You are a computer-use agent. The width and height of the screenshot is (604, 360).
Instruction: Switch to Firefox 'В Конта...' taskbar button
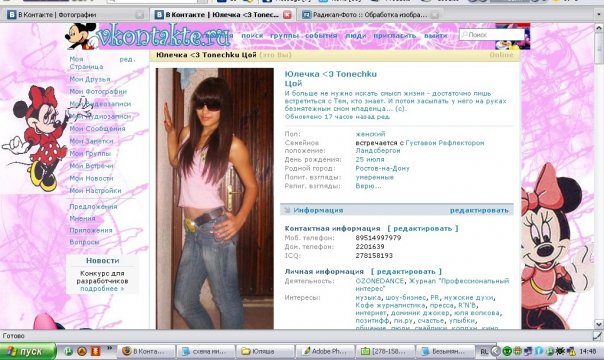click(145, 351)
